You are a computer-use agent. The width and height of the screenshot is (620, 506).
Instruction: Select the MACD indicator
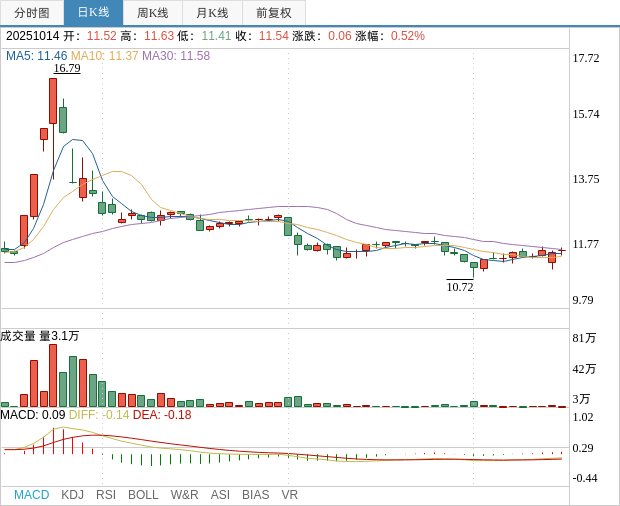point(32,495)
